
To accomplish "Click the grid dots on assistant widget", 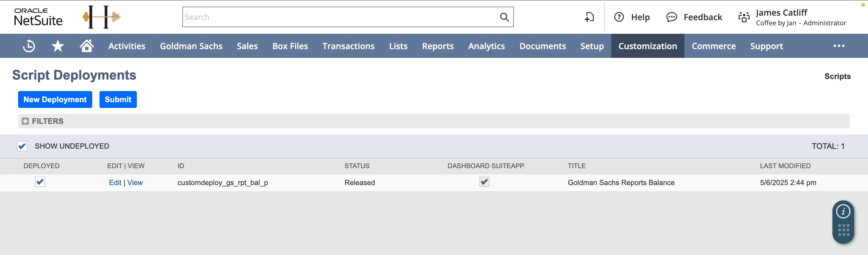I will pos(843,230).
